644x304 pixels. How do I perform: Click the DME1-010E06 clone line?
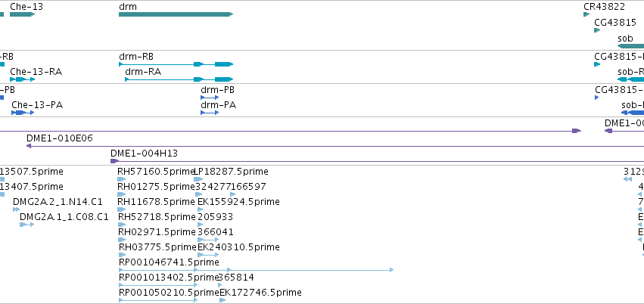(x=335, y=146)
